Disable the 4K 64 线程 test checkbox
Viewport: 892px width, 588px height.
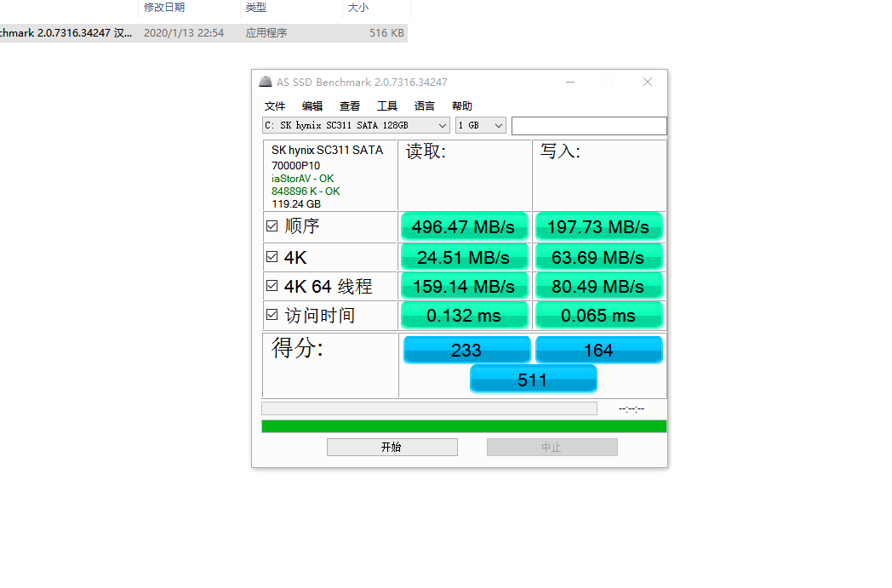pyautogui.click(x=272, y=285)
